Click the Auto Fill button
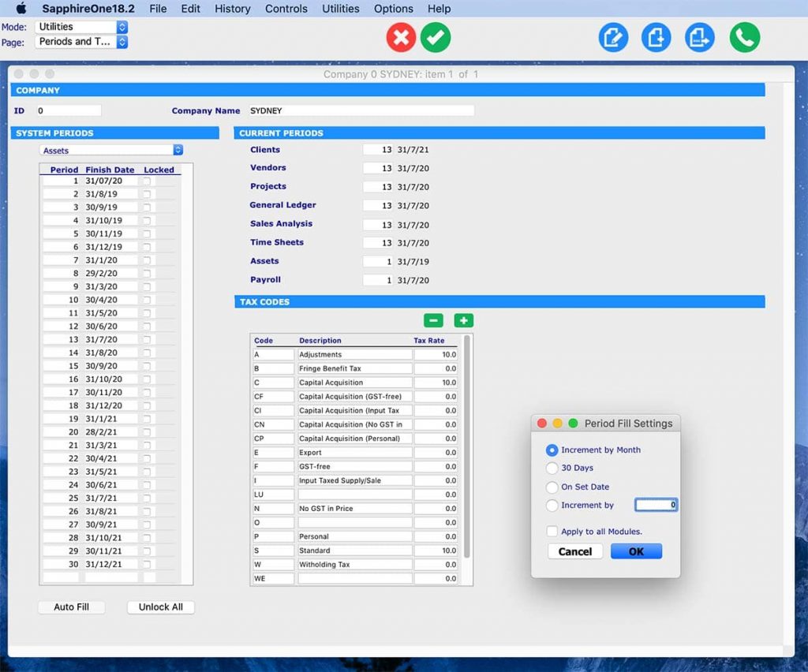Viewport: 808px width, 672px height. [72, 607]
